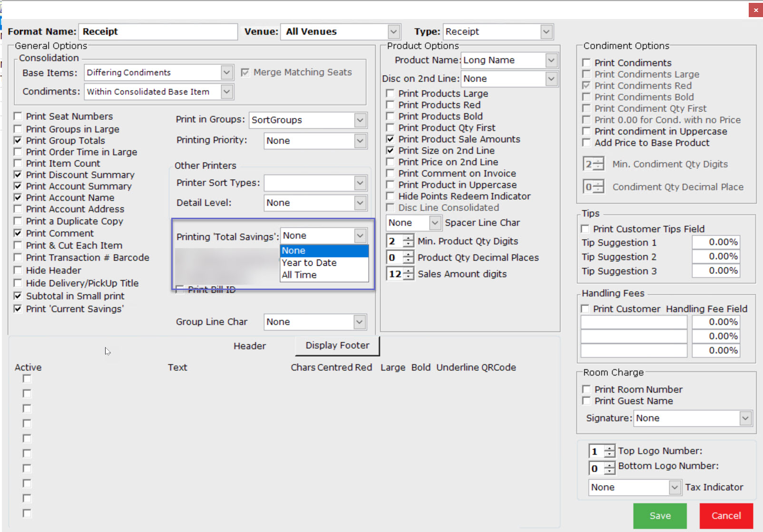Enable Print Customer Tips Field
Viewport: 763px width, 532px height.
click(x=585, y=229)
